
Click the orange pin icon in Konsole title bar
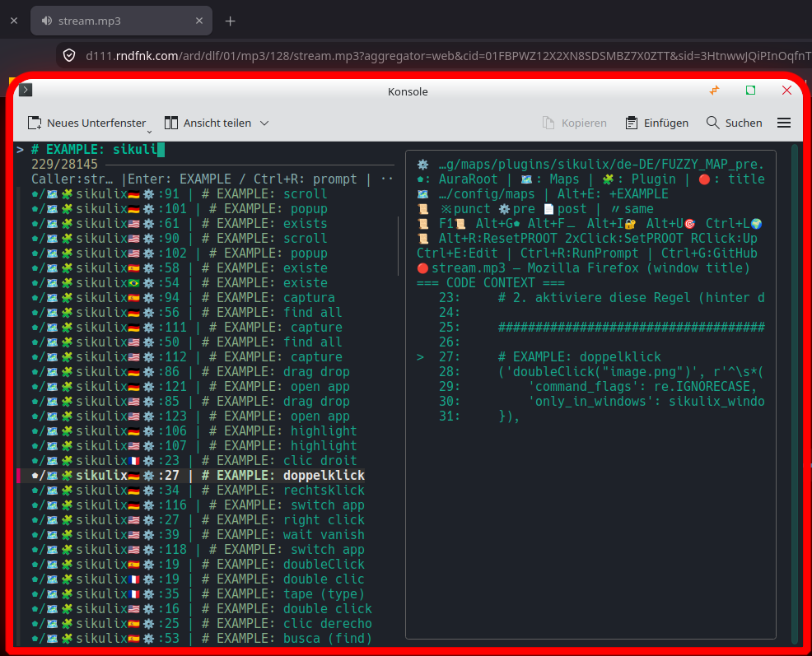pyautogui.click(x=714, y=91)
